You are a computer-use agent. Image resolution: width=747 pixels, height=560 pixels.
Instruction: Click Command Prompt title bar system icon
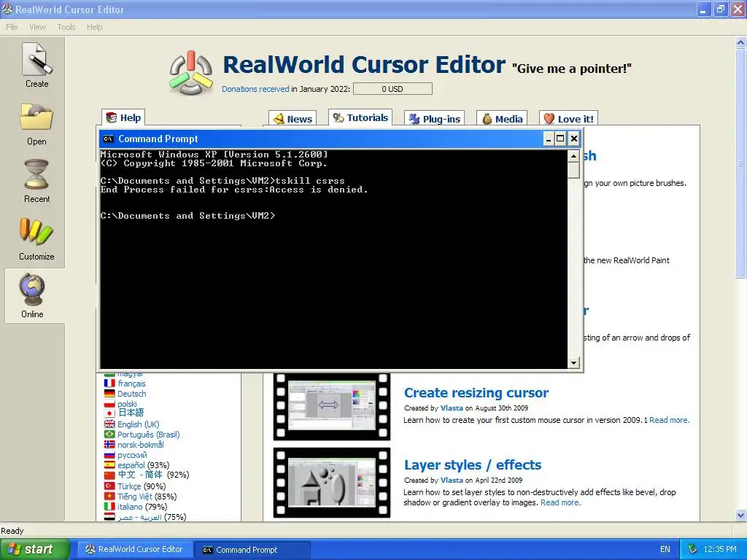point(109,139)
